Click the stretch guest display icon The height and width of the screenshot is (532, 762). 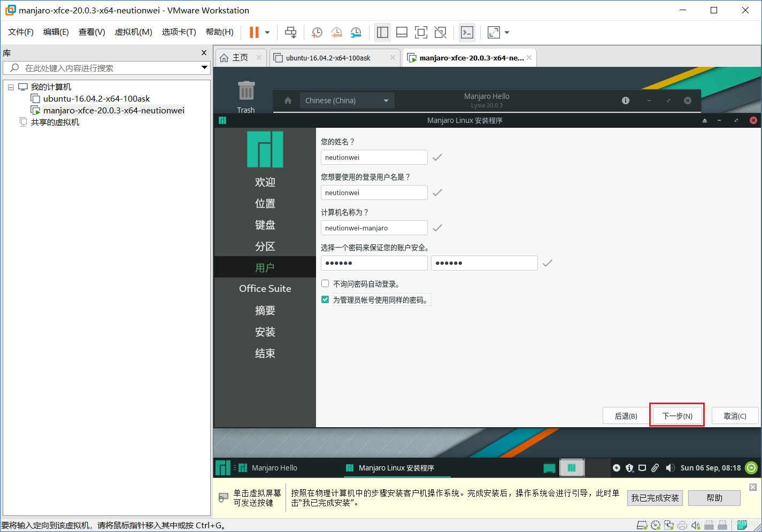[x=494, y=33]
